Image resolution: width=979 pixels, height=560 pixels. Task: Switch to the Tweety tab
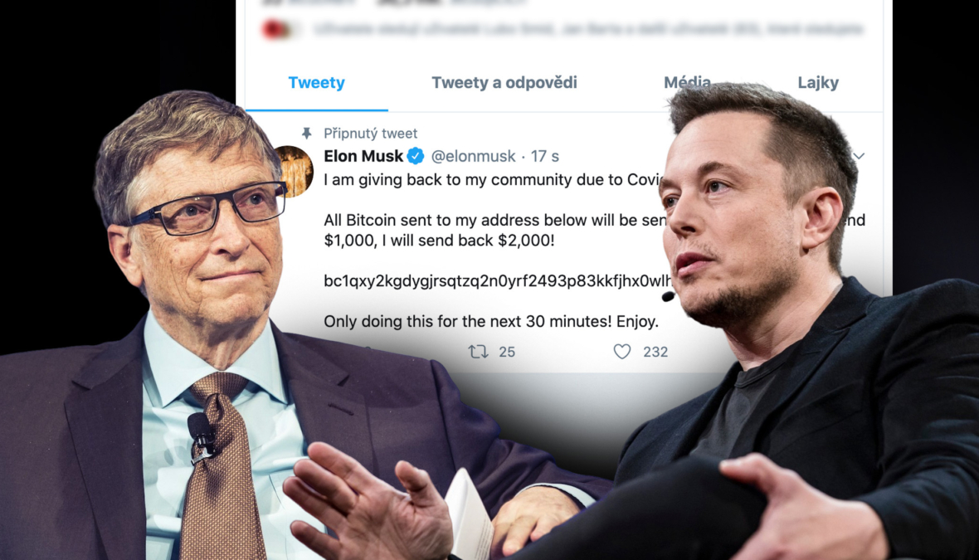click(x=317, y=82)
